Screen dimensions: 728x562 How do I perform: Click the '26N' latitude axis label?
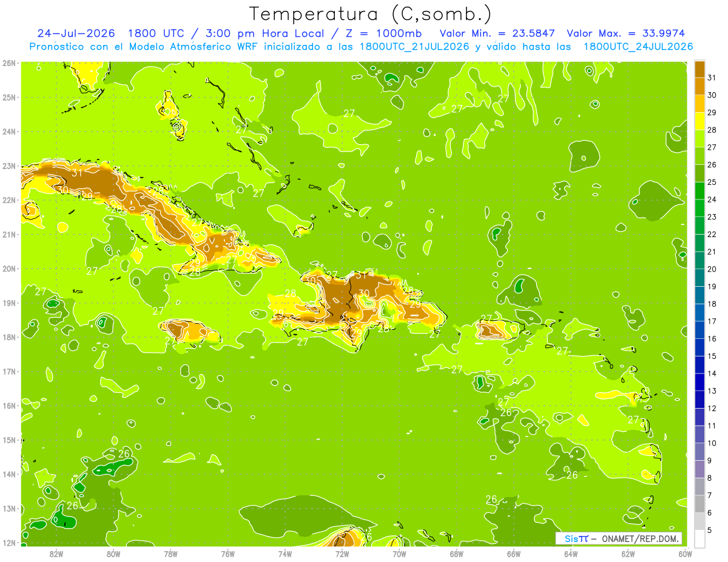(8, 63)
